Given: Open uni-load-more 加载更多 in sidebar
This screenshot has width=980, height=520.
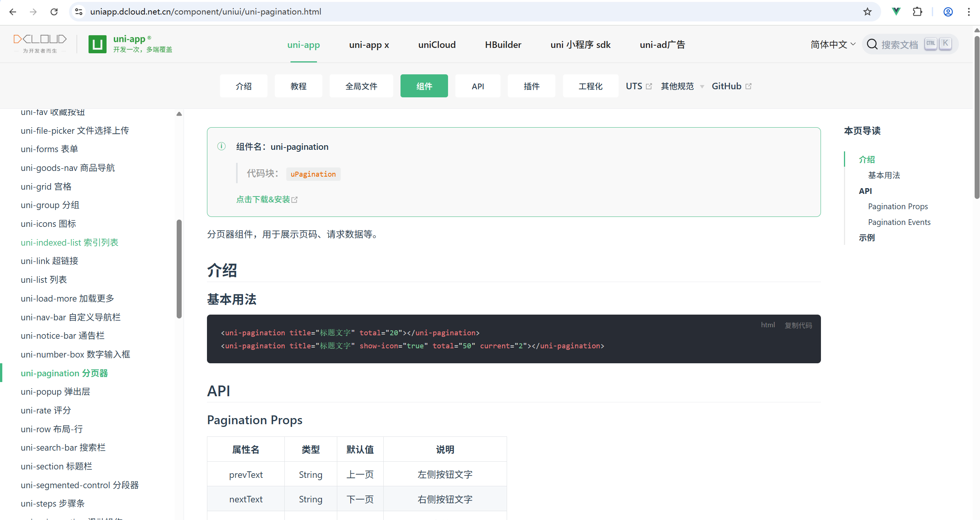Looking at the screenshot, I should coord(67,299).
